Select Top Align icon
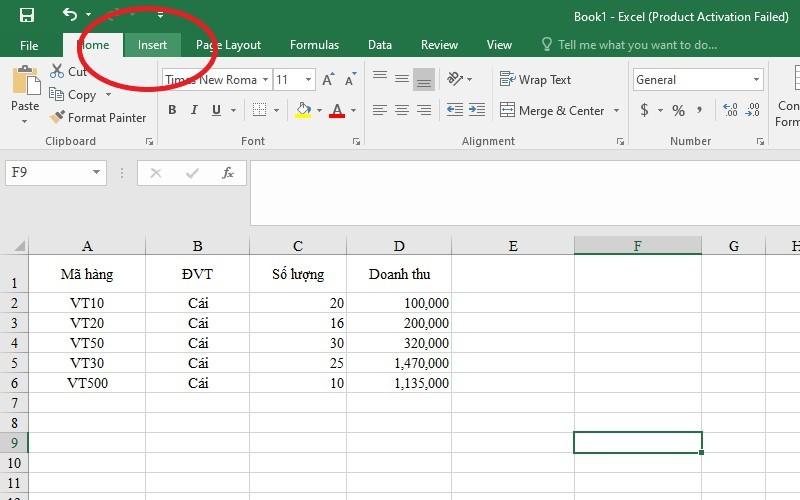The height and width of the screenshot is (500, 800). pos(380,78)
